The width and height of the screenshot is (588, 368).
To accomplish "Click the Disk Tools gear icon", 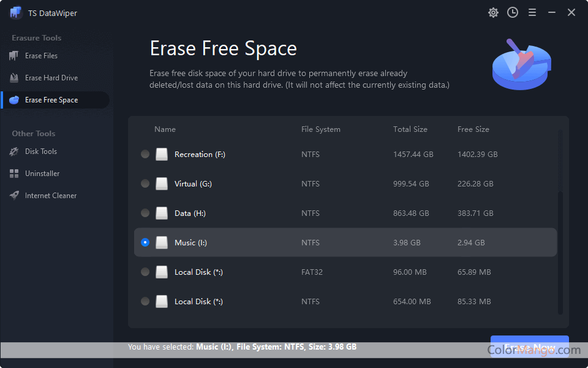I will (x=14, y=151).
